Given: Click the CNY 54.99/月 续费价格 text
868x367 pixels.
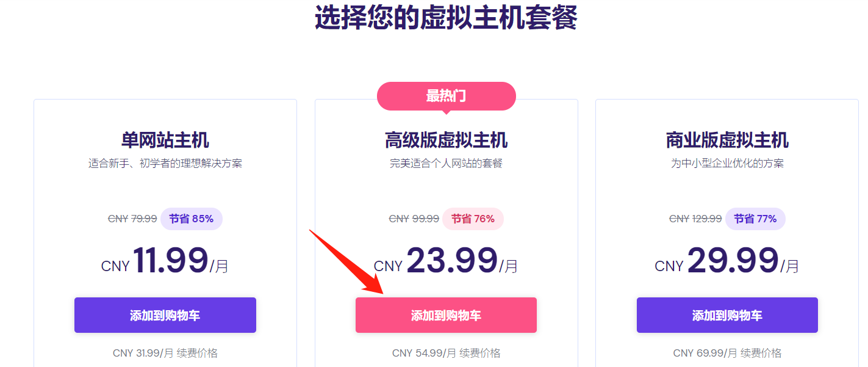Looking at the screenshot, I should pyautogui.click(x=446, y=353).
